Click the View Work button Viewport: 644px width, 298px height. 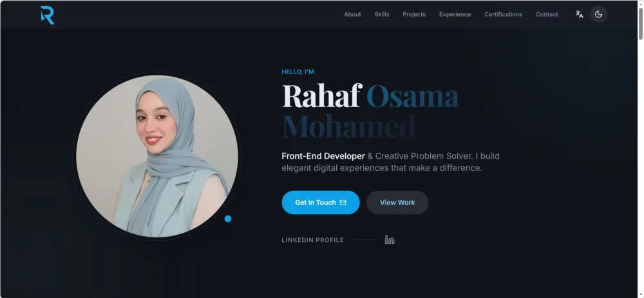pos(397,203)
